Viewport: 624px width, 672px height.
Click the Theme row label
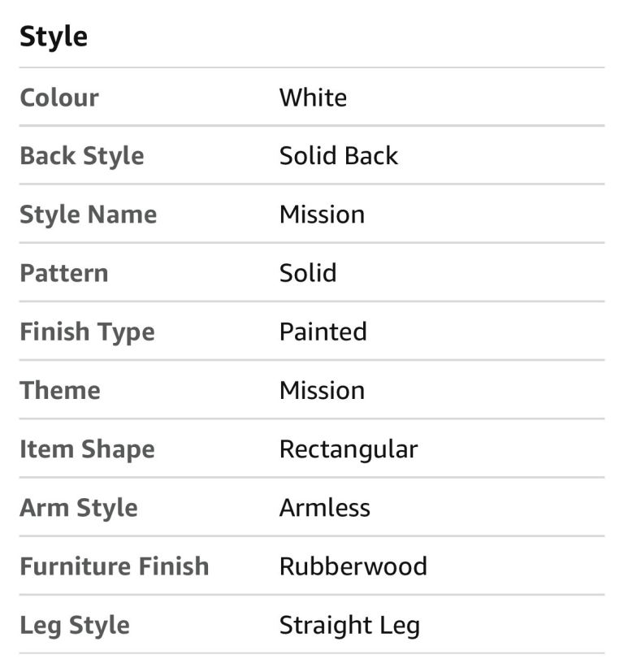60,390
